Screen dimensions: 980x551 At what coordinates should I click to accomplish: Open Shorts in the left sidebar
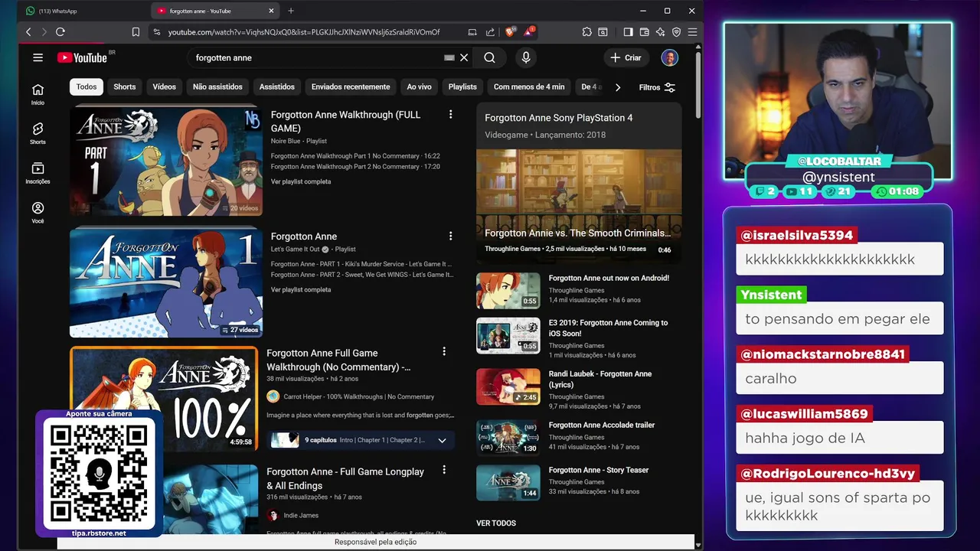(38, 133)
